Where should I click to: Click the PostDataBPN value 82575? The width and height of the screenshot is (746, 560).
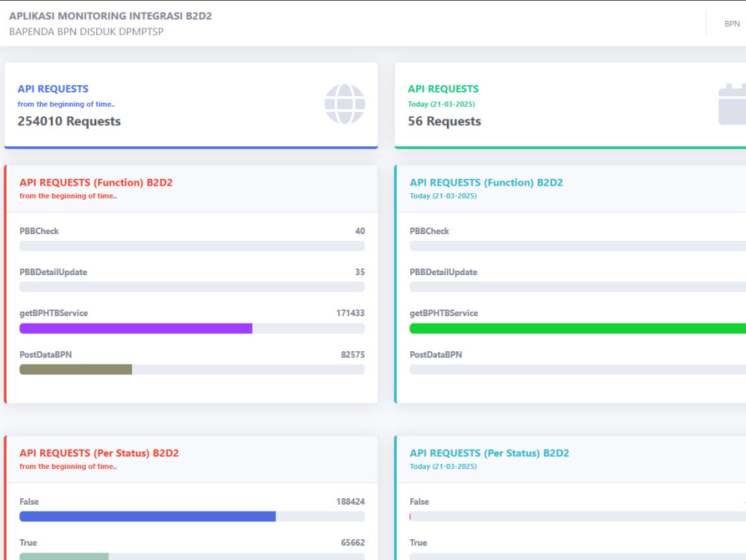point(353,355)
